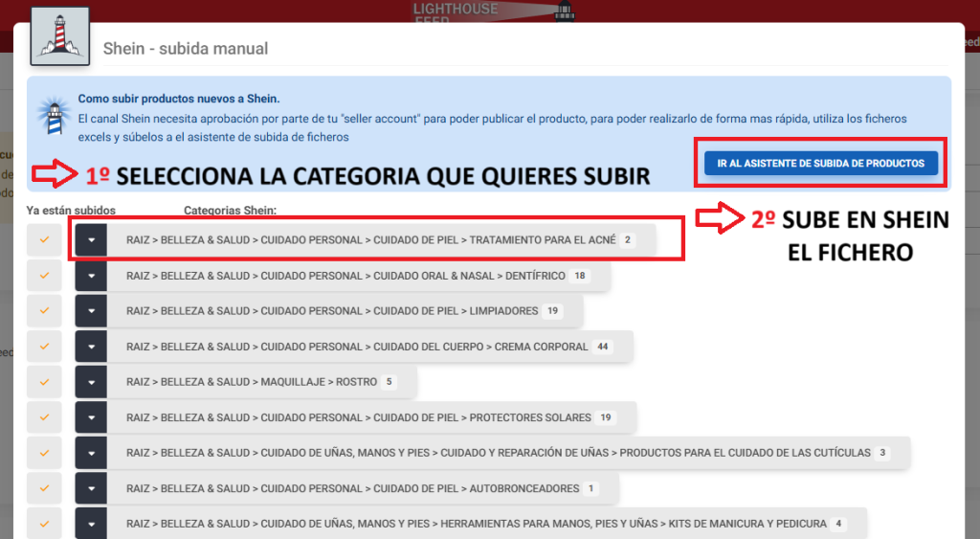The image size is (980, 539).
Task: Toggle uploaded check for Limpiadores row
Action: coord(44,311)
